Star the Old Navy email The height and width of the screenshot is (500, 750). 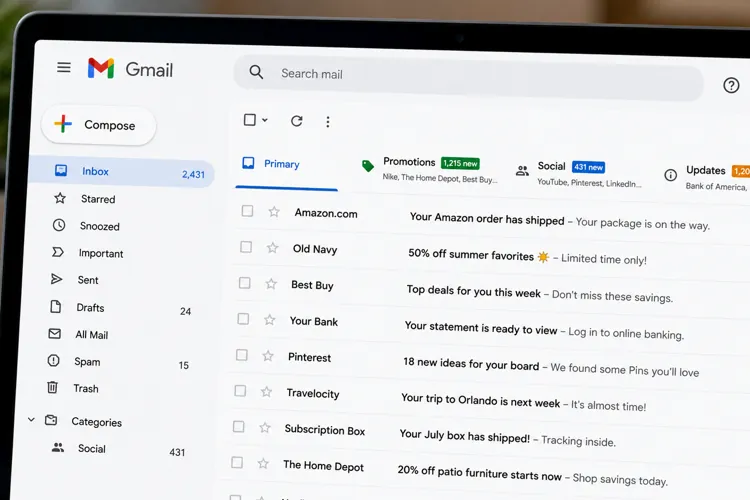pos(272,247)
